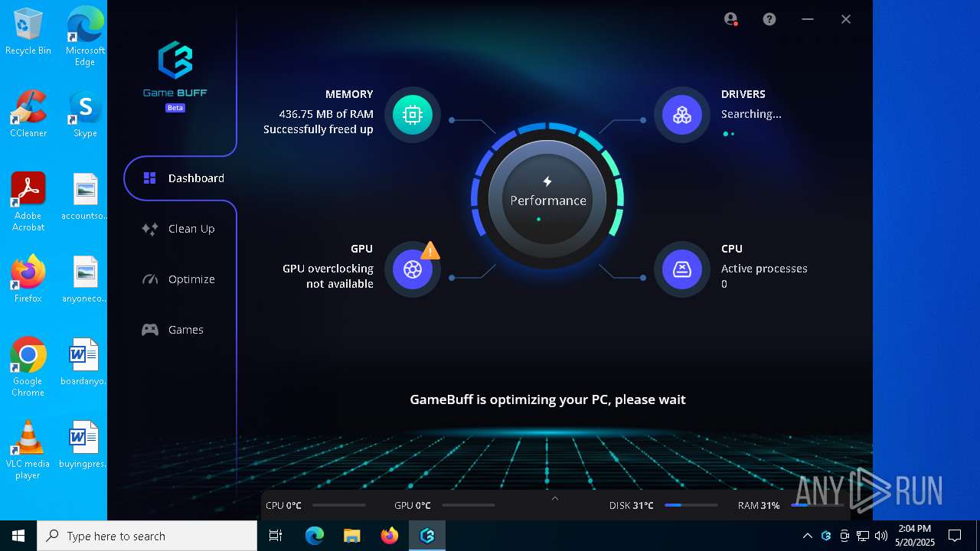Open the Drivers module icon
The height and width of the screenshot is (551, 980).
681,115
